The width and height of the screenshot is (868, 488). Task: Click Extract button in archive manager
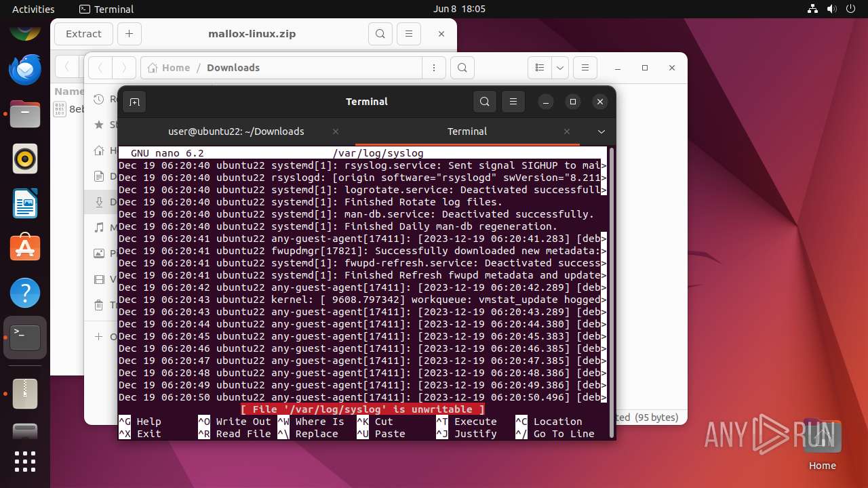point(83,34)
